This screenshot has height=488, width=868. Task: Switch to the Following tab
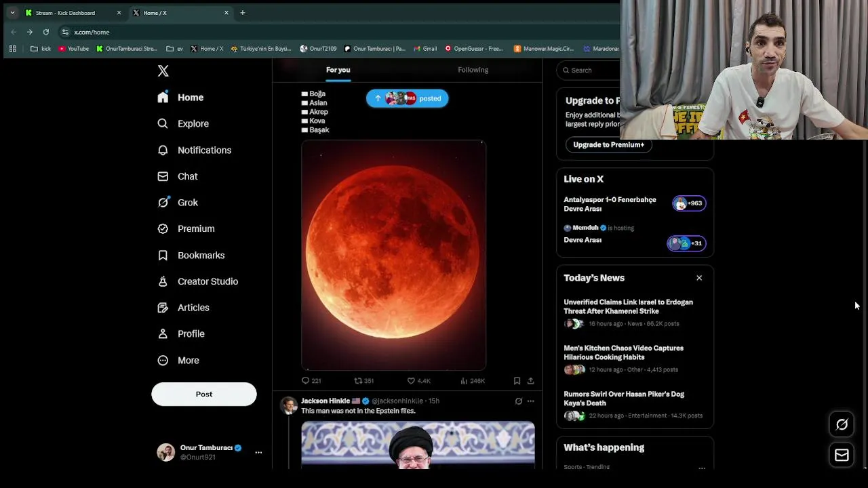pyautogui.click(x=473, y=70)
